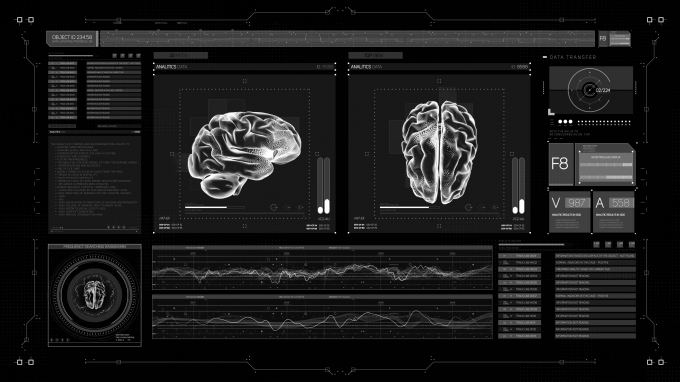680x382 pixels.
Task: Switch to the Top View tab
Action: coord(375,56)
